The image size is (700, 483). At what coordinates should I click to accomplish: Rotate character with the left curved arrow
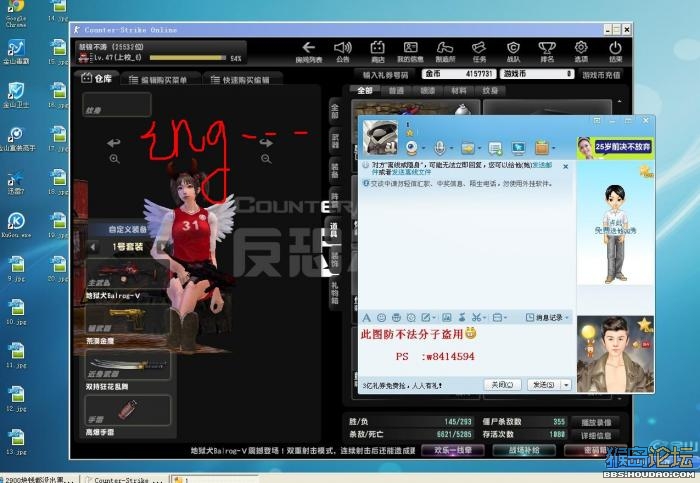tap(114, 143)
